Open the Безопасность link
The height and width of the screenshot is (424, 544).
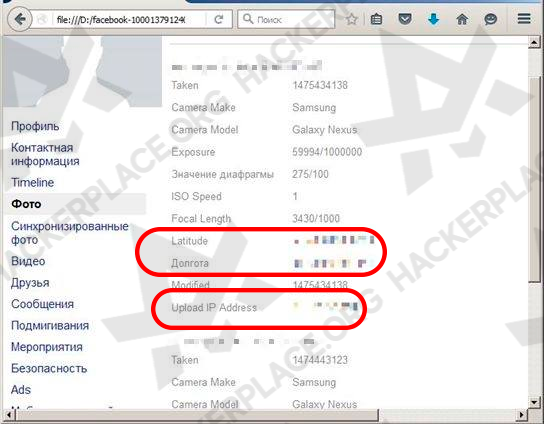tap(49, 368)
